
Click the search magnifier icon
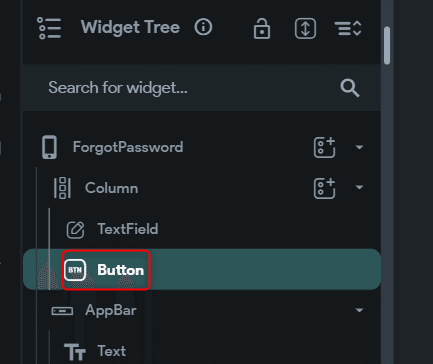click(x=350, y=88)
